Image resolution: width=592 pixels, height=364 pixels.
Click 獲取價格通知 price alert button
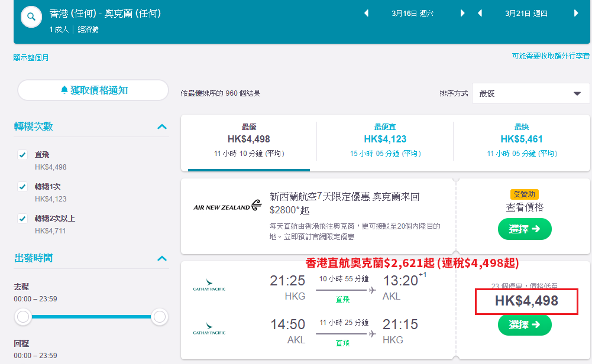pos(93,90)
